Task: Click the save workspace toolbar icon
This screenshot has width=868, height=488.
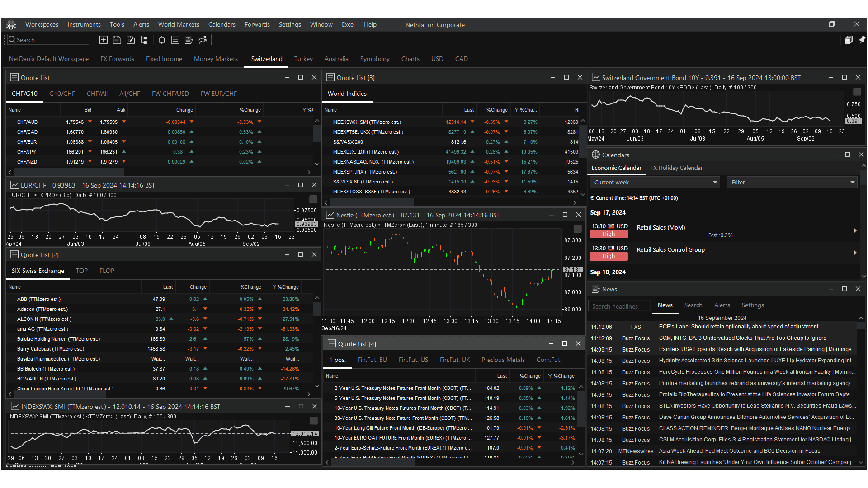Action: pos(117,40)
